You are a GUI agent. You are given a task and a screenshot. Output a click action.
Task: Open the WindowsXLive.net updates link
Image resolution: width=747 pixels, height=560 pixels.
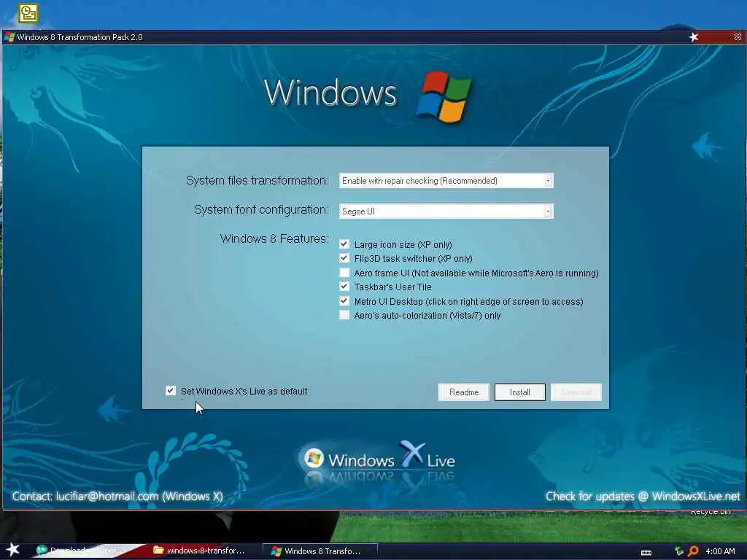(x=695, y=496)
